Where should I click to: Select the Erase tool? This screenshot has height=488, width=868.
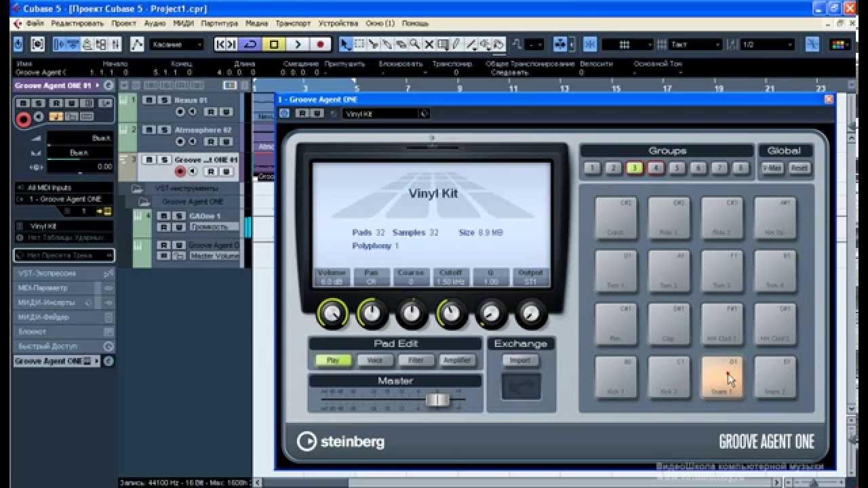(401, 45)
